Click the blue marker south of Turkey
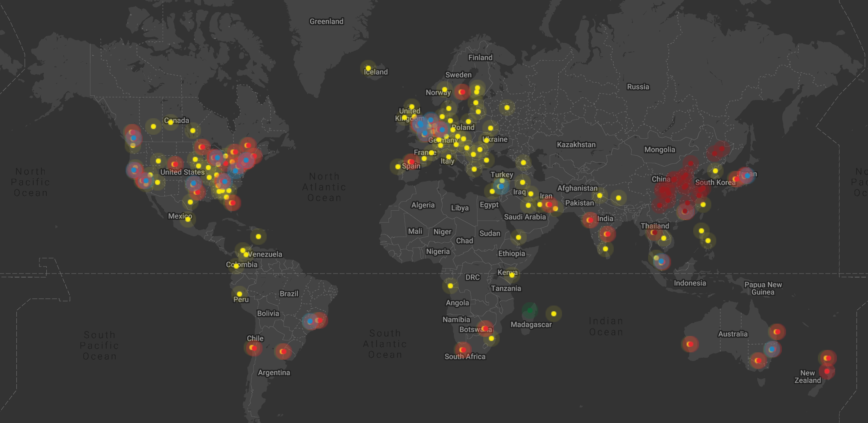The image size is (868, 423). (x=500, y=186)
